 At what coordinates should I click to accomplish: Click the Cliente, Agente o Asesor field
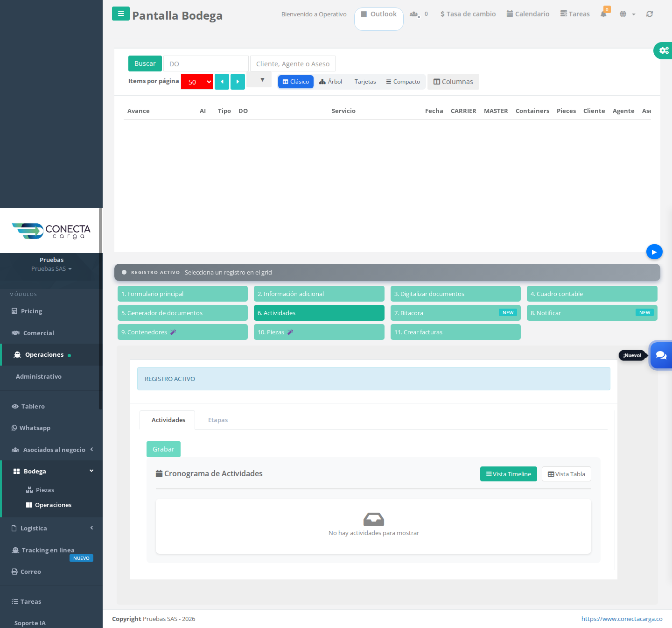(293, 64)
